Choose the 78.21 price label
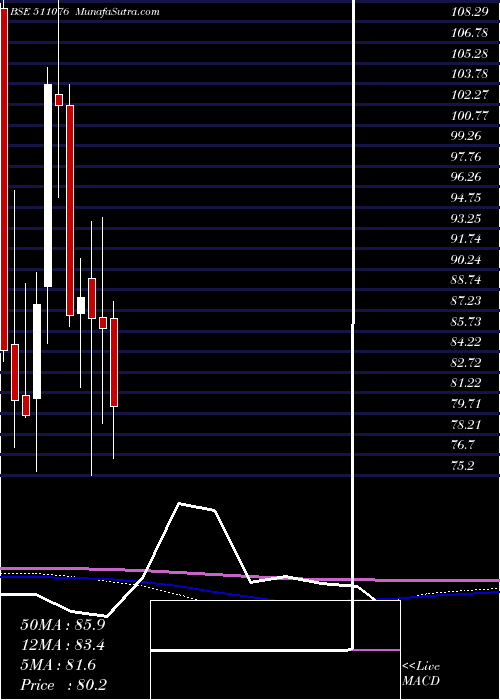Screen dimensions: 500x700 (466, 425)
